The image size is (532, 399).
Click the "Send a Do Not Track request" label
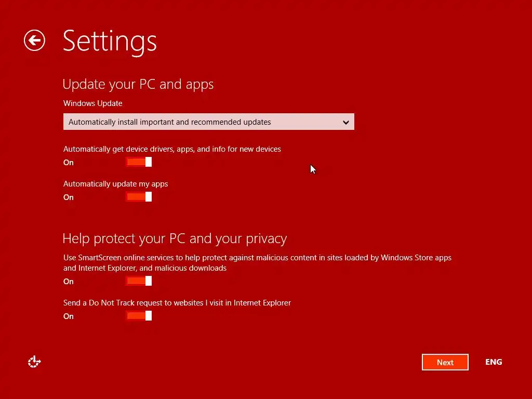[x=177, y=303]
